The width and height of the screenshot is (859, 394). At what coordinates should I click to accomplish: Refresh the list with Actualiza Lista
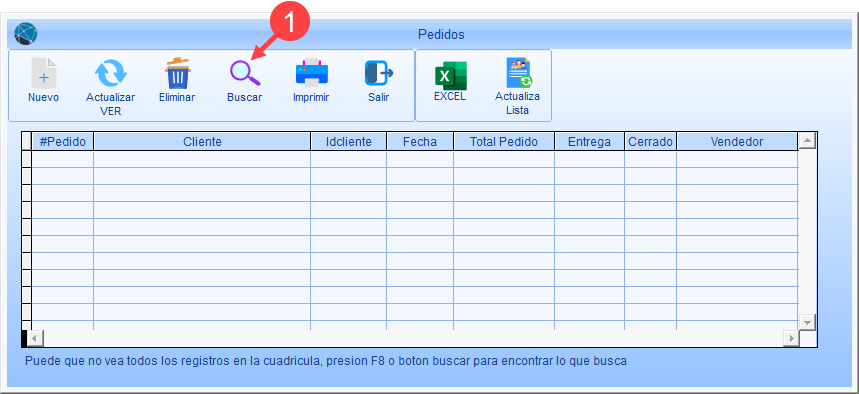tap(519, 73)
